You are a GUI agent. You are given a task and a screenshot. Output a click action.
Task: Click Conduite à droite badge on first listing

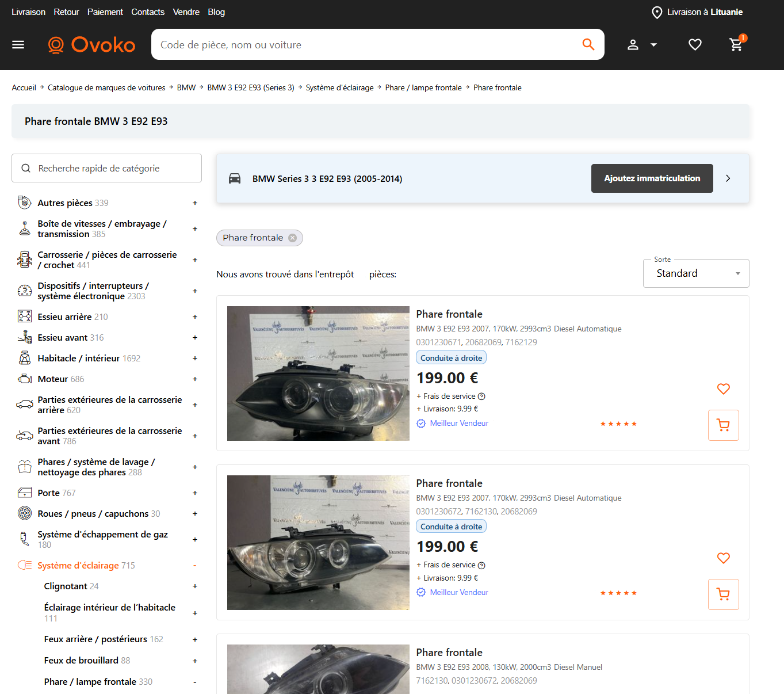452,358
